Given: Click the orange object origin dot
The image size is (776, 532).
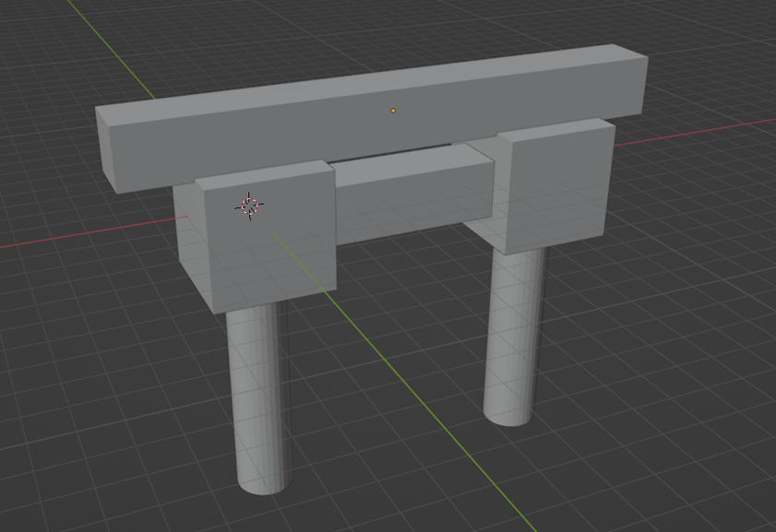Looking at the screenshot, I should click(x=393, y=111).
